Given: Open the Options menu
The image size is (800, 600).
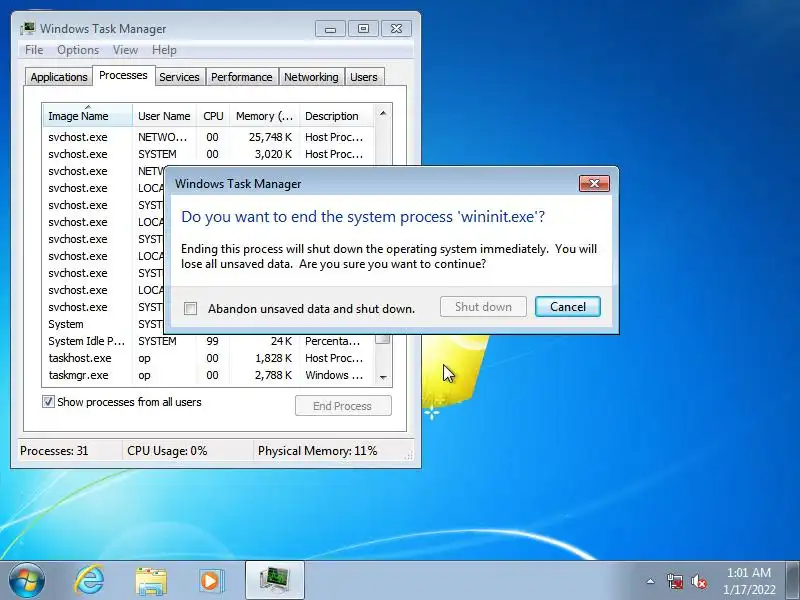Looking at the screenshot, I should 78,50.
